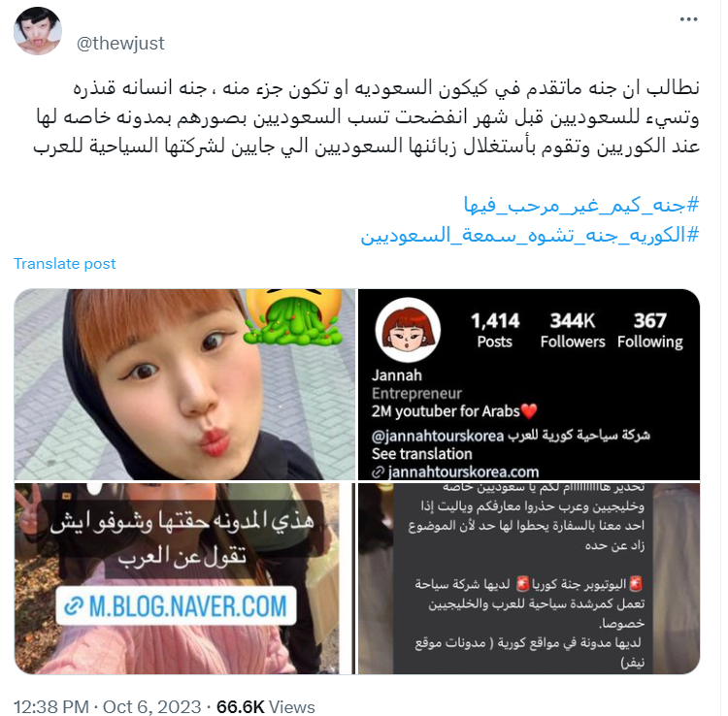Image resolution: width=728 pixels, height=716 pixels.
Task: Open the Arabic warning text image
Action: [529, 578]
